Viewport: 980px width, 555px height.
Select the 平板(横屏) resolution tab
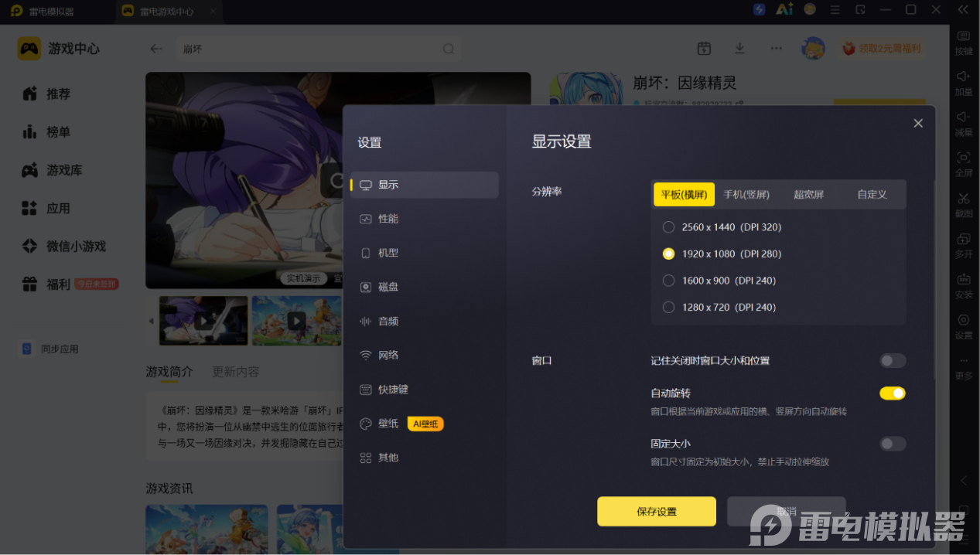tap(684, 195)
